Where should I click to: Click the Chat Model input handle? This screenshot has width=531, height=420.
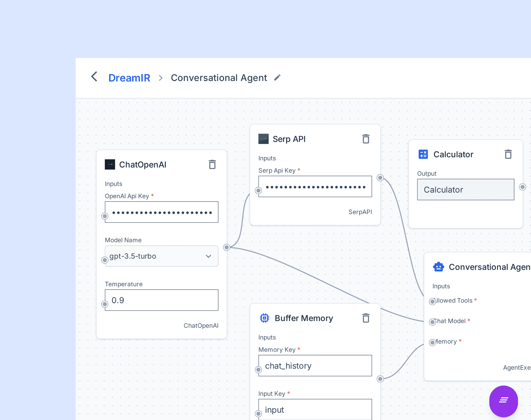(432, 322)
